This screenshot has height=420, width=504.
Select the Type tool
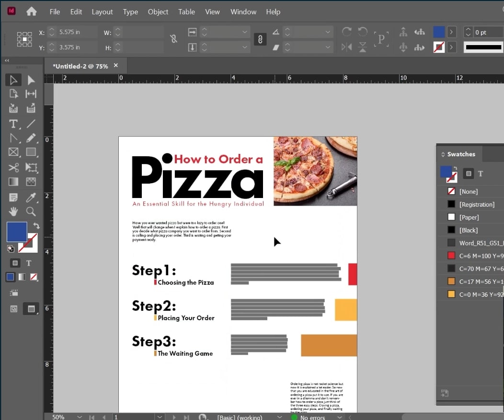click(12, 124)
